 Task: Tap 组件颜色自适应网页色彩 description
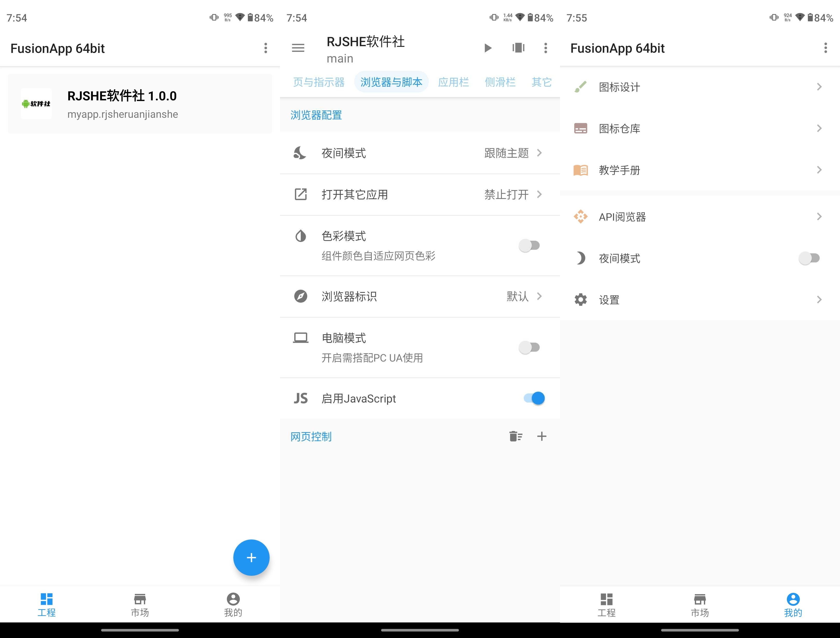(x=378, y=256)
